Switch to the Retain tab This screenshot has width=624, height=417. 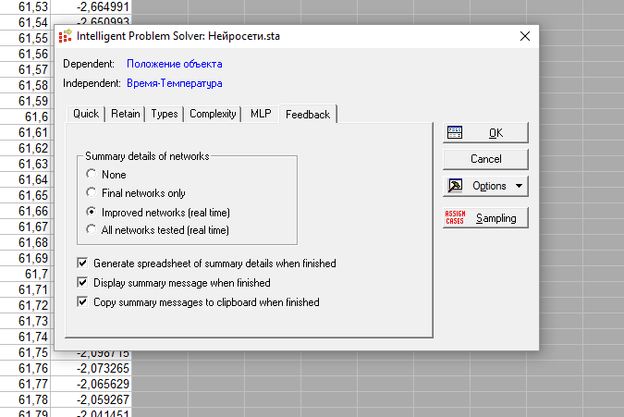click(x=125, y=114)
